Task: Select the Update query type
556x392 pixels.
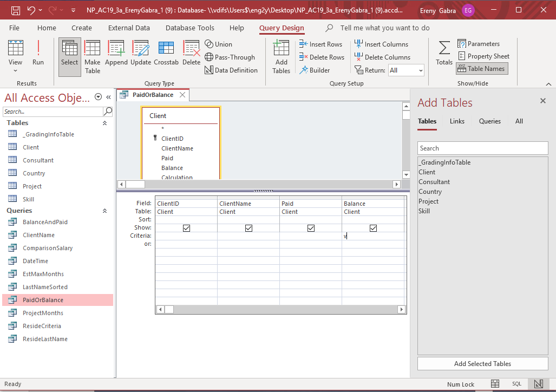Action: tap(141, 53)
